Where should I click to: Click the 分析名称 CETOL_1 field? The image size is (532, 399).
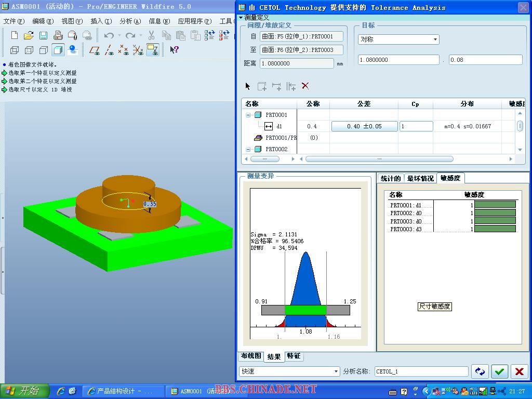[x=421, y=371]
